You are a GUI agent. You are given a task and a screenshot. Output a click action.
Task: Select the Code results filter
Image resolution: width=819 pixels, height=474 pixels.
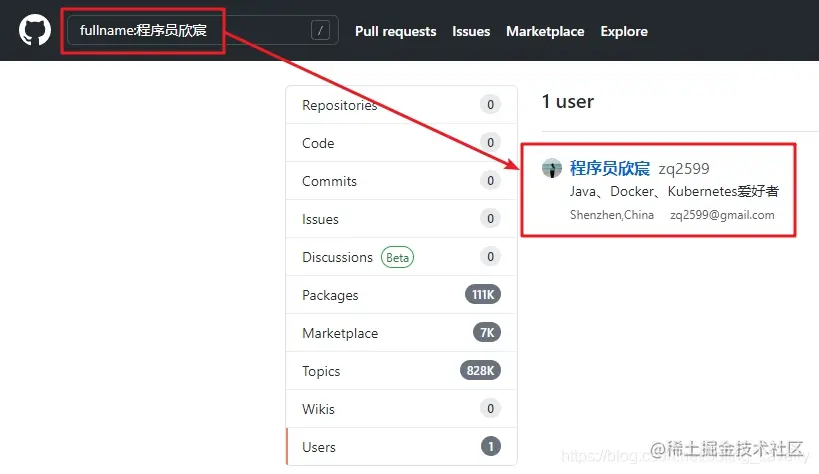pos(401,143)
